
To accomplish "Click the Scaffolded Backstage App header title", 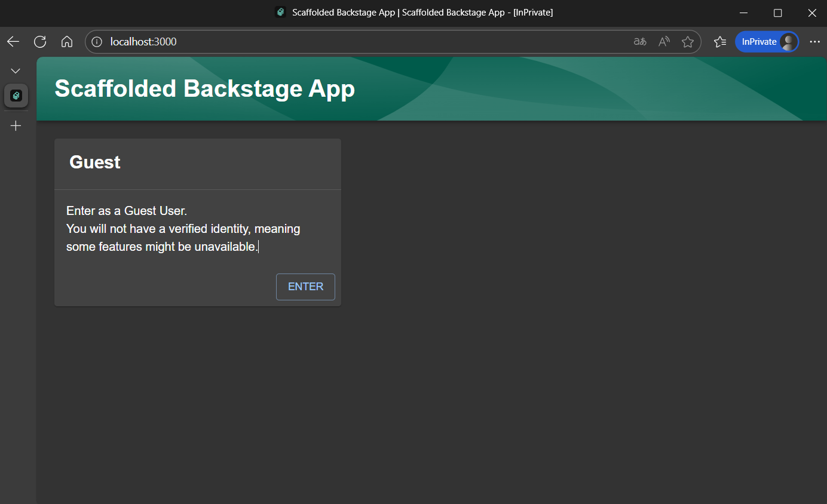I will pos(204,88).
